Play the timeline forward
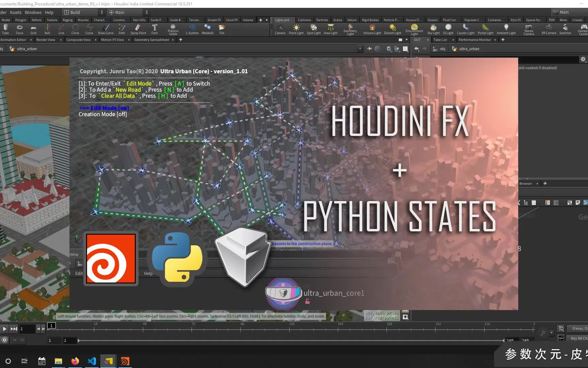The height and width of the screenshot is (368, 588). pyautogui.click(x=4, y=329)
